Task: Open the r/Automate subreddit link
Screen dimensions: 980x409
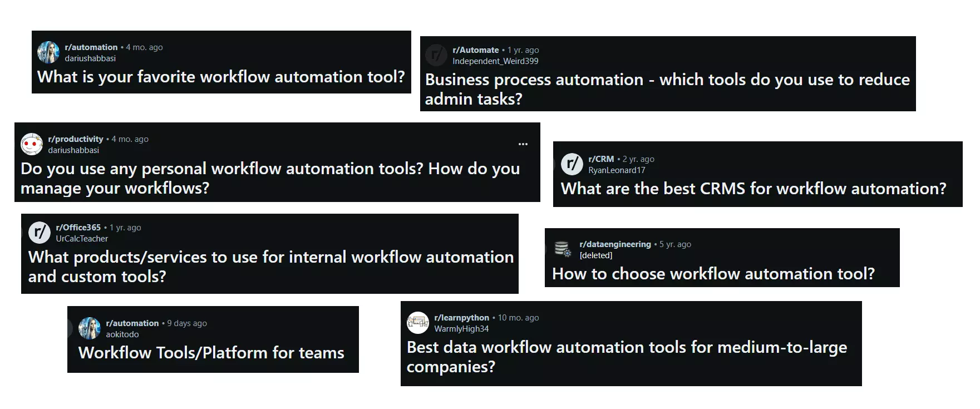Action: 476,50
